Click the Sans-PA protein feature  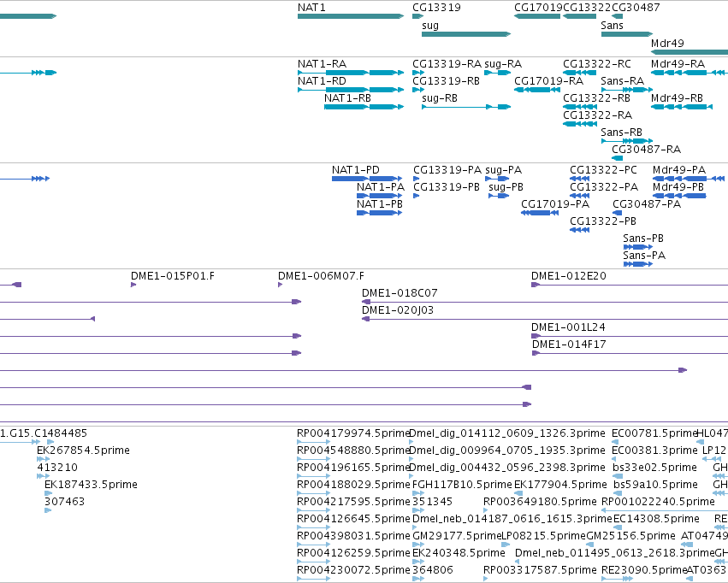point(638,264)
